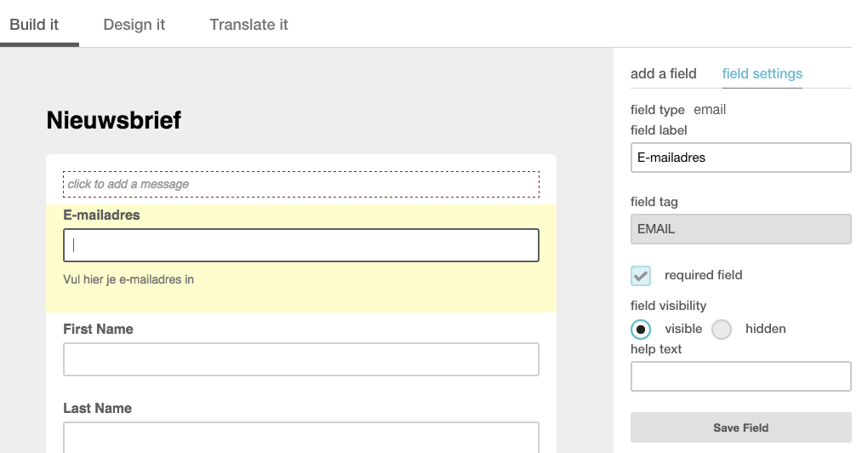Image resolution: width=868 pixels, height=453 pixels.
Task: Click the First Name input field
Action: click(x=301, y=359)
